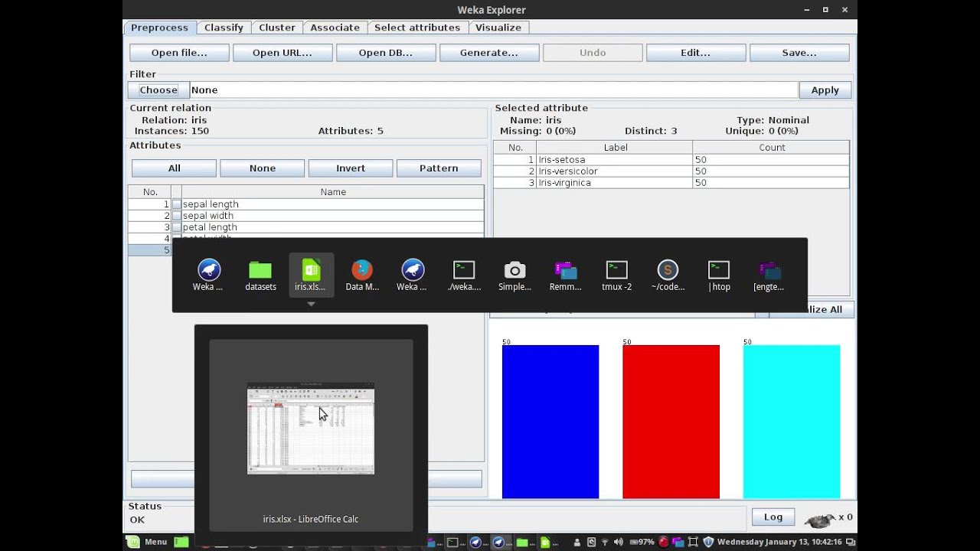Viewport: 980px width, 551px height.
Task: Switch to the Classify tab
Action: point(224,28)
